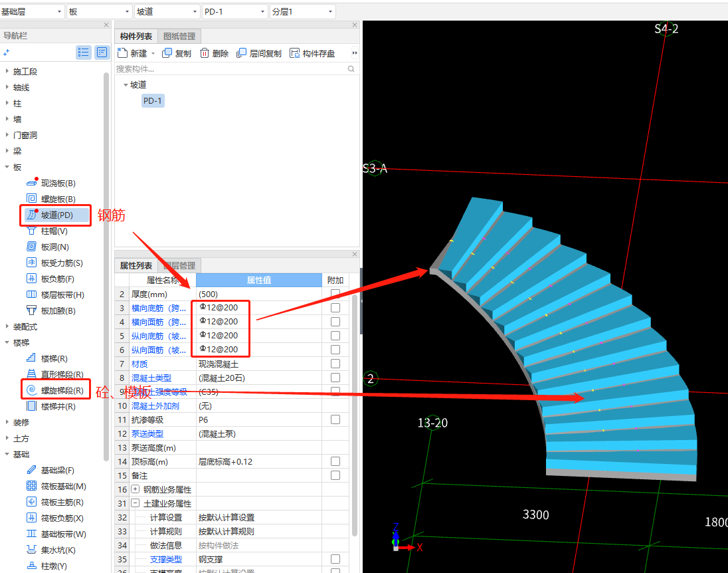
Task: Click 构件存盘 button
Action: (312, 53)
